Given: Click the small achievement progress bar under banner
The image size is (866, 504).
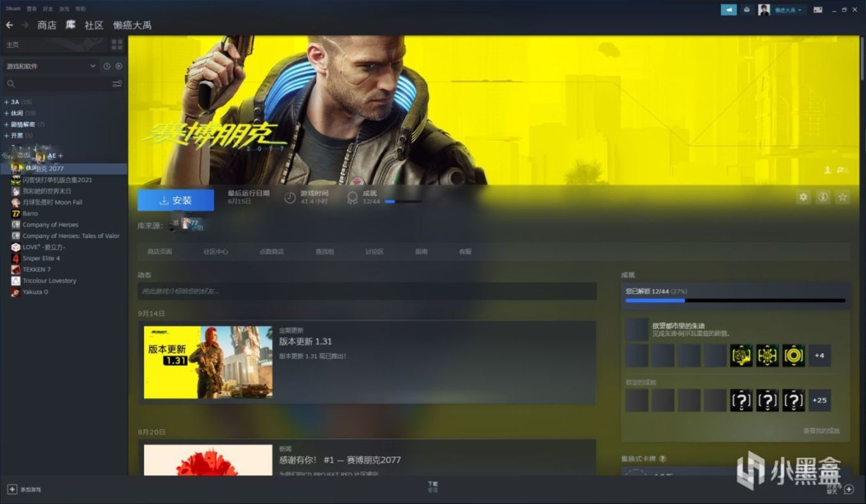Looking at the screenshot, I should [x=403, y=201].
